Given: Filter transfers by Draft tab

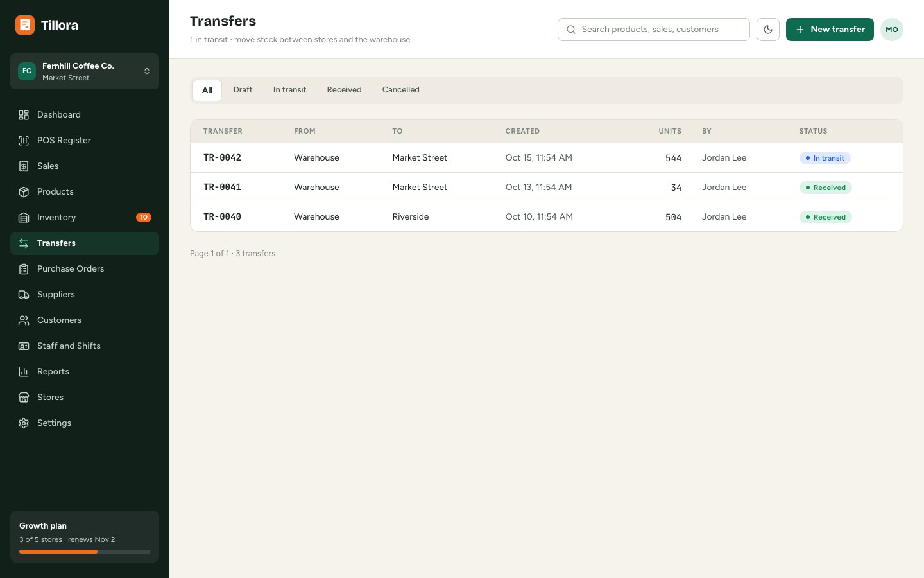Looking at the screenshot, I should coord(243,90).
